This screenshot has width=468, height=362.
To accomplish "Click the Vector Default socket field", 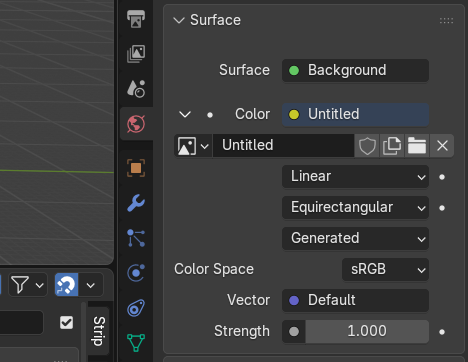I will click(355, 300).
